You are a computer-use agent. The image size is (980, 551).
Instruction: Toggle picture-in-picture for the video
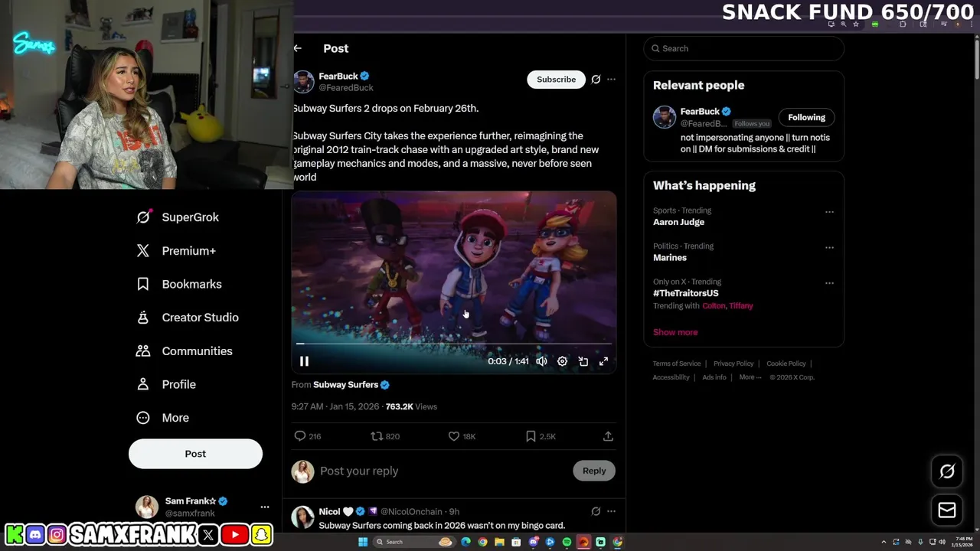click(583, 361)
